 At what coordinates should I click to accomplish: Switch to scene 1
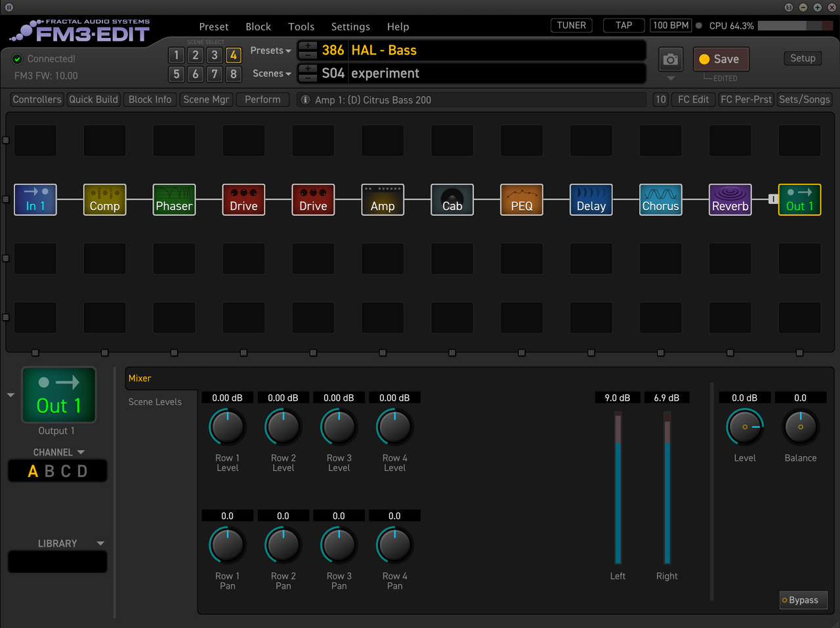pos(176,55)
